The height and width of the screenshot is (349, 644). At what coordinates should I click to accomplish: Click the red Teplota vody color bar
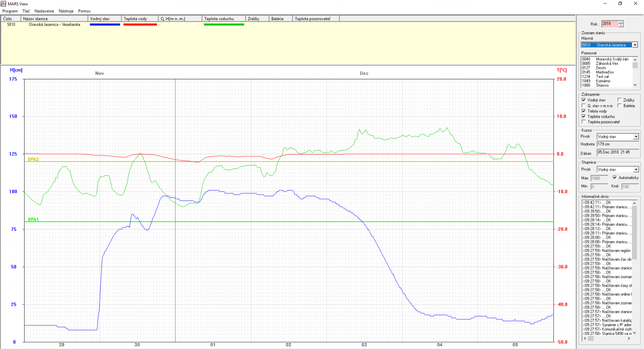coord(140,25)
